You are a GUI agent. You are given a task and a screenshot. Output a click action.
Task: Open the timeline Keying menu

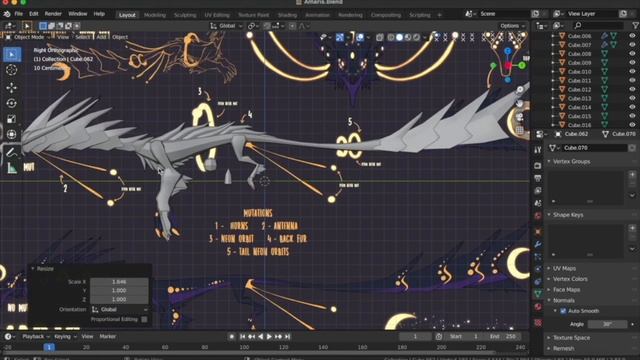point(65,336)
